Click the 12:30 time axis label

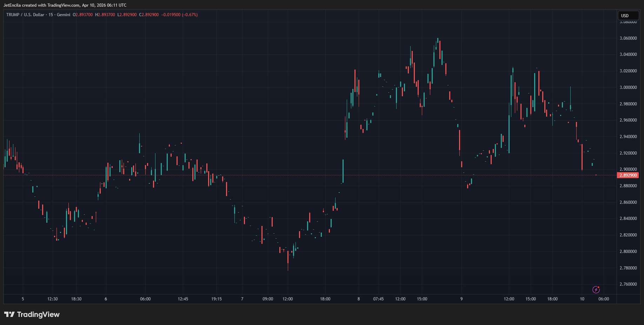point(52,299)
